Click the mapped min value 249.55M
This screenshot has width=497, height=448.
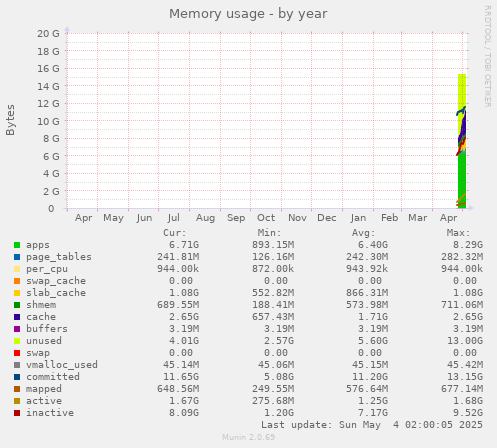point(273,389)
